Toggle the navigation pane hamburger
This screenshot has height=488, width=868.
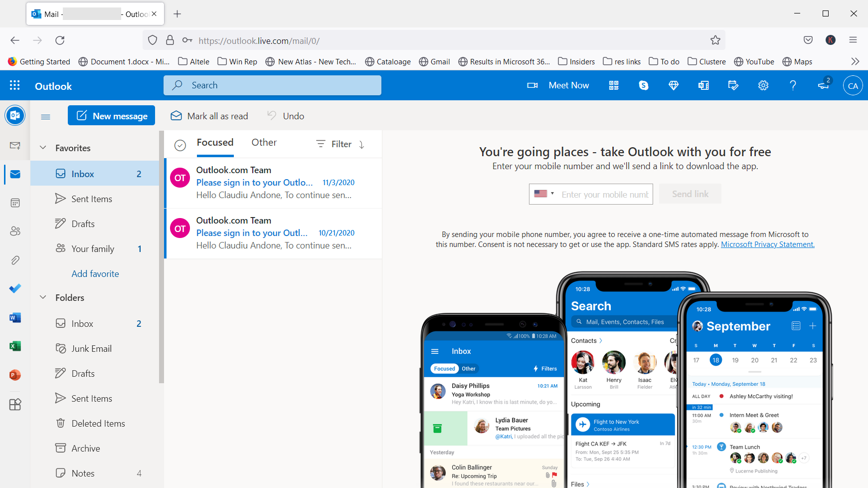click(x=45, y=116)
